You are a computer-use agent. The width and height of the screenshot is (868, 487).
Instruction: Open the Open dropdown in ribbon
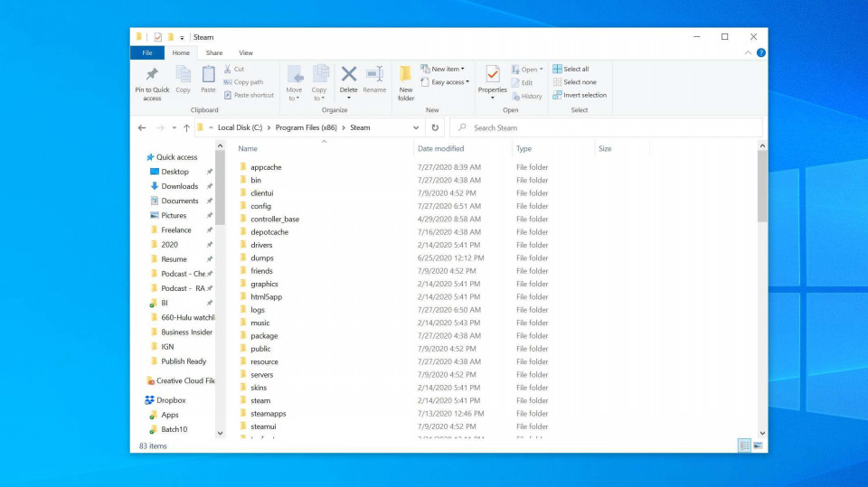(x=527, y=70)
